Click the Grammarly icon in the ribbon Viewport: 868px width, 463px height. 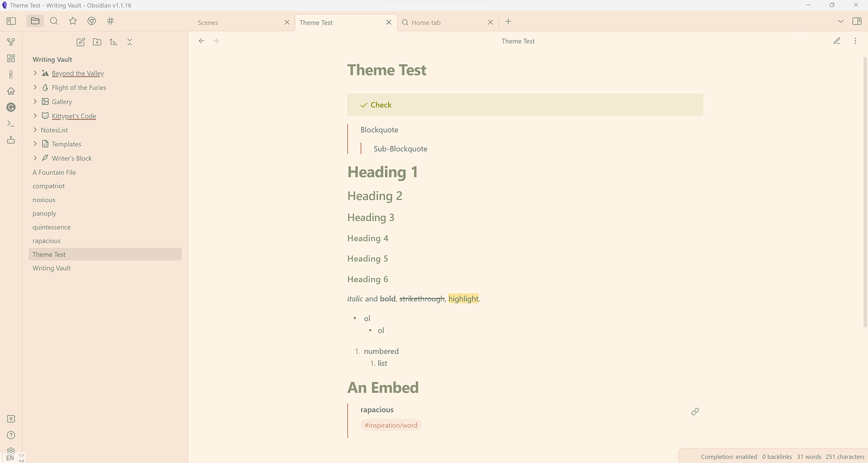[11, 108]
